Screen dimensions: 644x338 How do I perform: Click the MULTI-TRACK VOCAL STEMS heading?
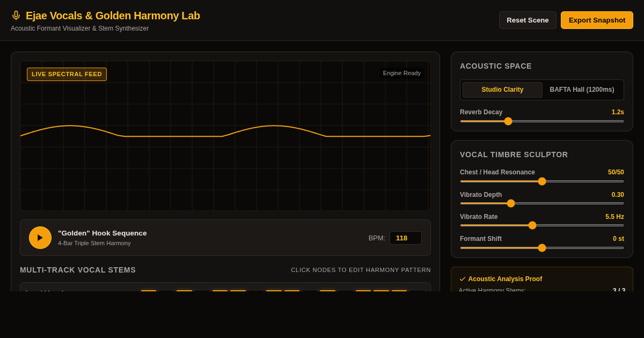point(78,270)
